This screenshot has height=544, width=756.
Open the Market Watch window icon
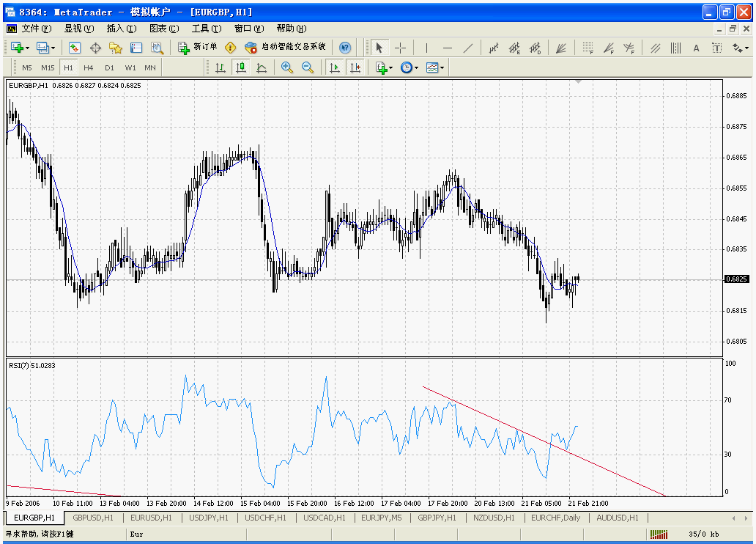pos(74,48)
